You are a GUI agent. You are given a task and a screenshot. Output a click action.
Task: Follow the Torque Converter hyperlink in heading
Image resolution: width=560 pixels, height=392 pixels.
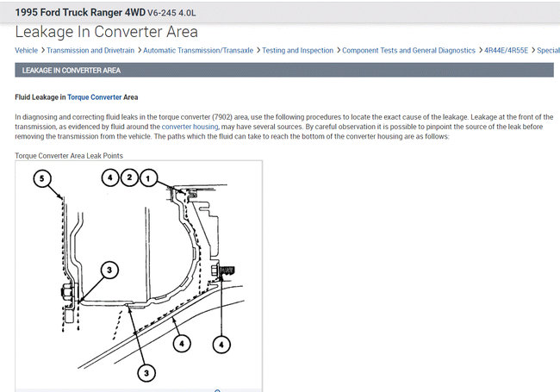pos(94,97)
